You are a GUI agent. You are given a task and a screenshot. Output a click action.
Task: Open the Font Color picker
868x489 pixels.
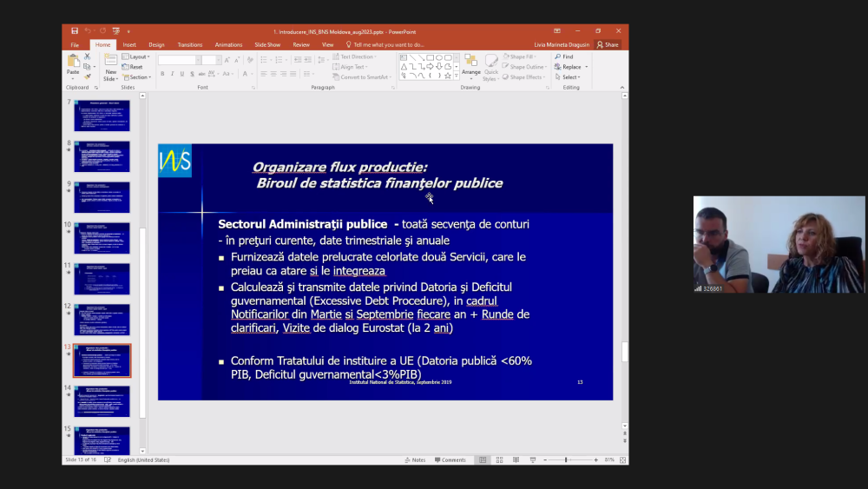pos(247,74)
